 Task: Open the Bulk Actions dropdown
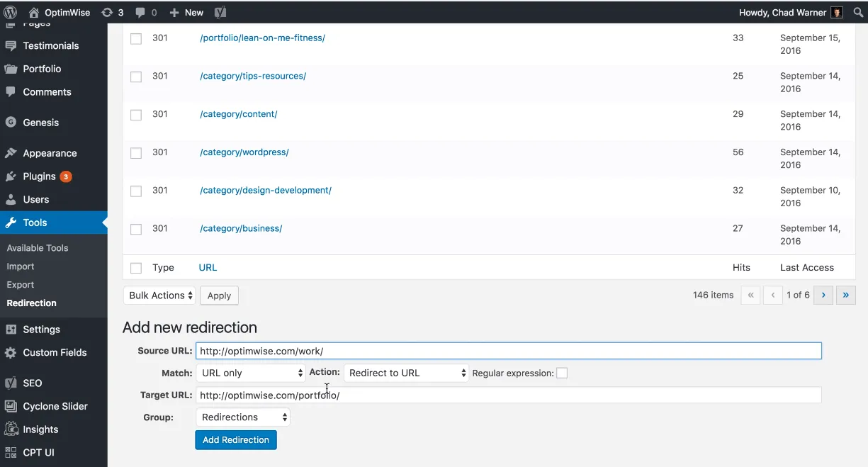(x=160, y=296)
